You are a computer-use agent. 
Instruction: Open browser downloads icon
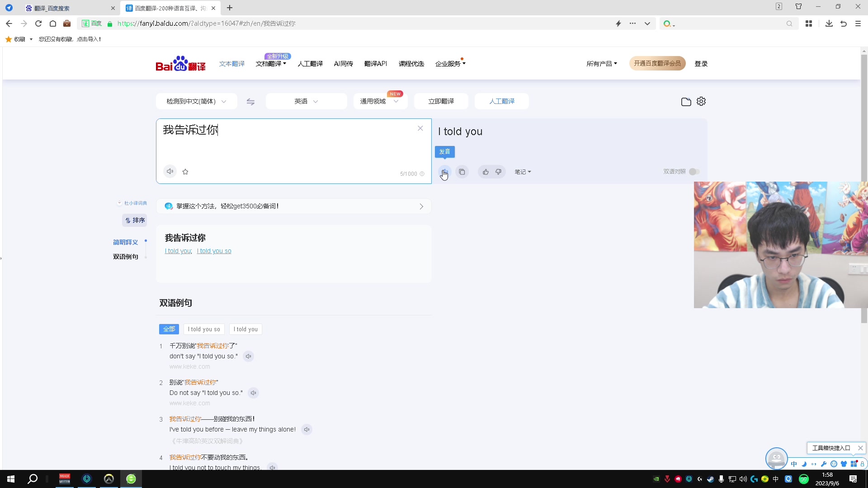(x=829, y=23)
